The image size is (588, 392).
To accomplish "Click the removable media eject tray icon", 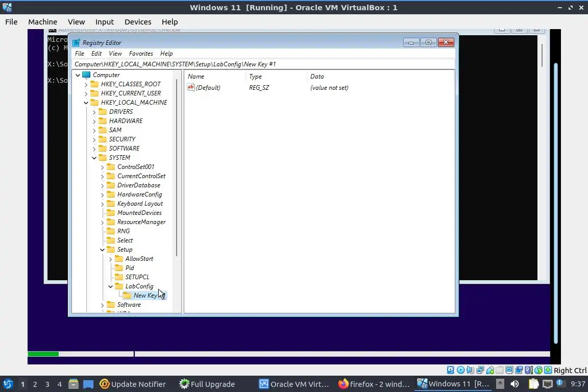I will coord(500,384).
